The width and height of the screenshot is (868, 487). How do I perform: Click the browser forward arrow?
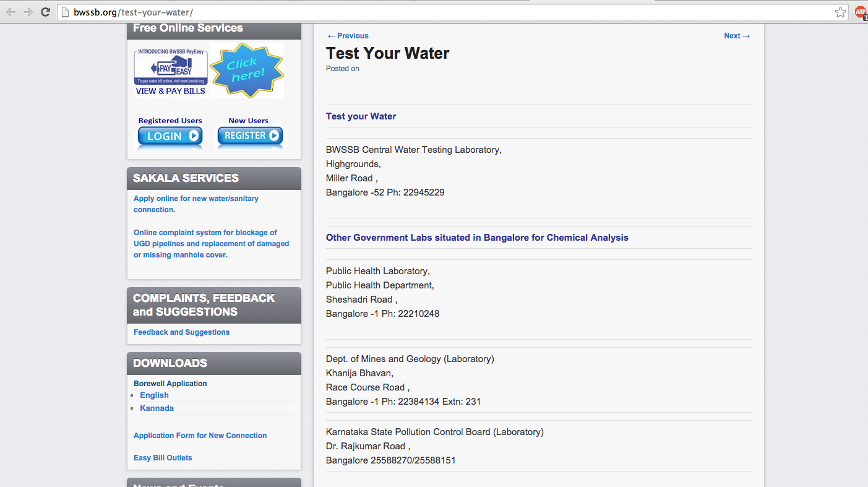28,12
